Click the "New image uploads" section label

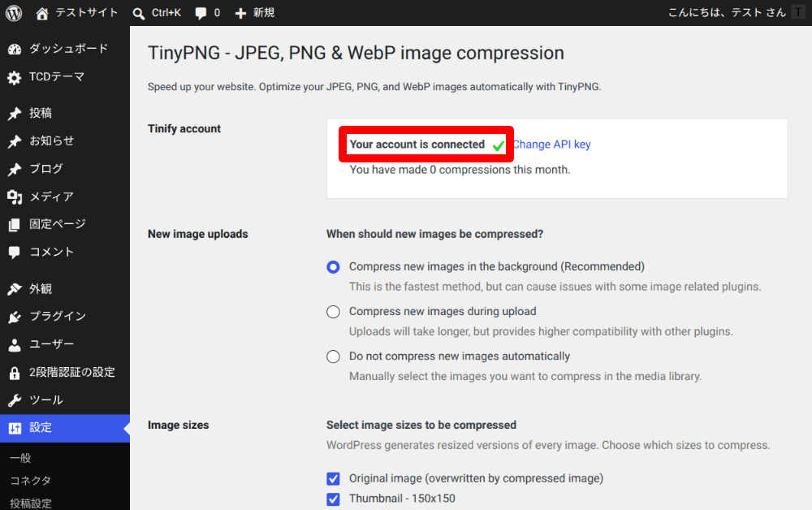(198, 234)
